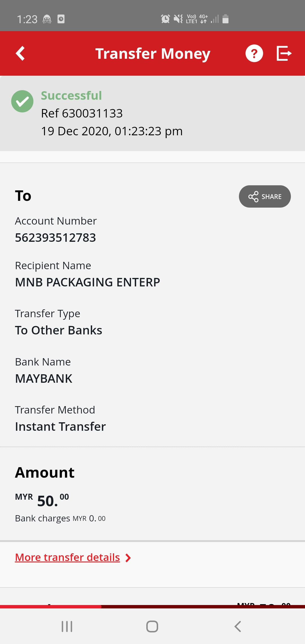The image size is (305, 644).
Task: Open Android recent apps button
Action: click(67, 626)
